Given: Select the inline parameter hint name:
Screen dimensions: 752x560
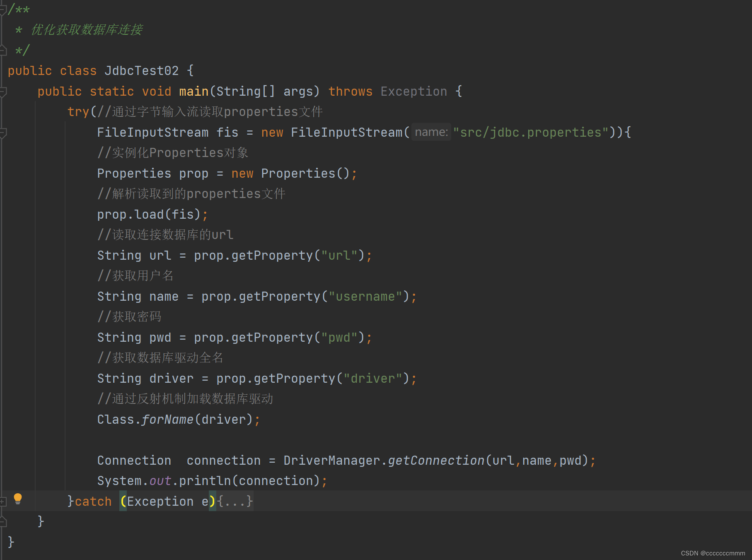Looking at the screenshot, I should pos(431,132).
